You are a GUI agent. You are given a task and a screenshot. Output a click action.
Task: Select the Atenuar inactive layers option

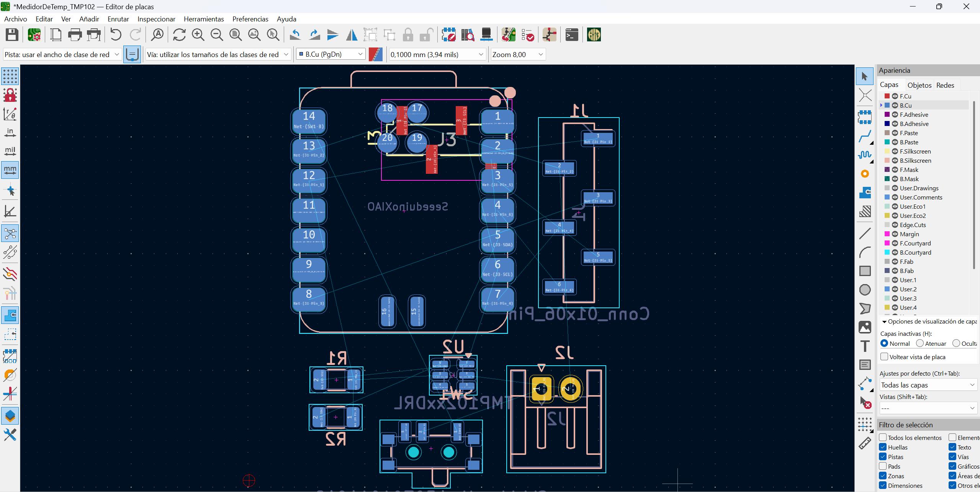[920, 343]
